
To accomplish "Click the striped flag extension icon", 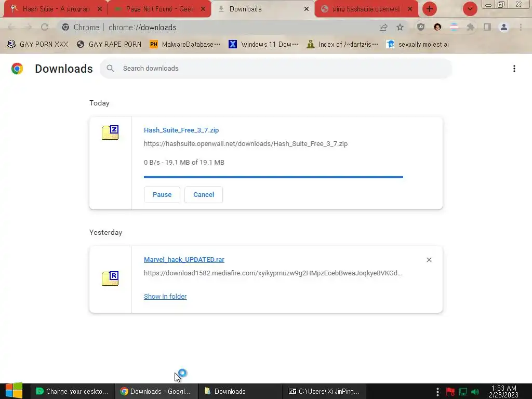I will [x=454, y=27].
